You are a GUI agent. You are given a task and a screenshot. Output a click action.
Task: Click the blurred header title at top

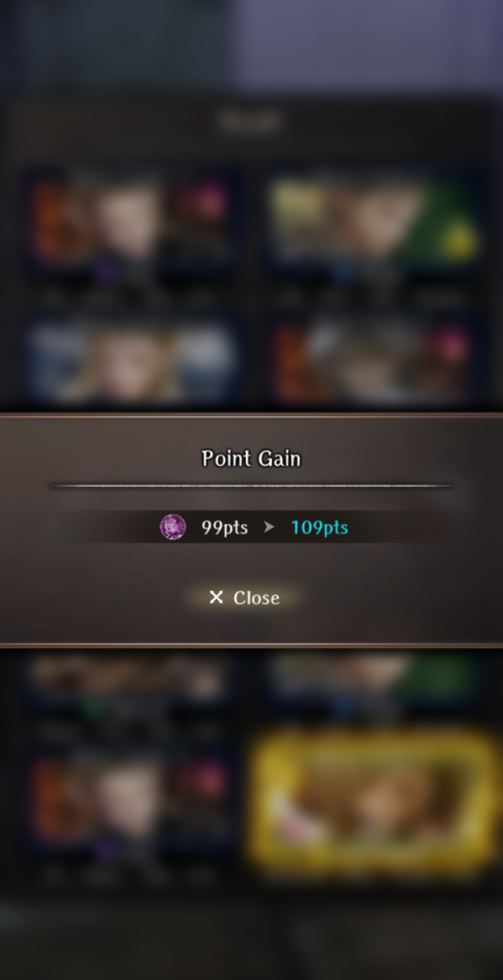251,122
